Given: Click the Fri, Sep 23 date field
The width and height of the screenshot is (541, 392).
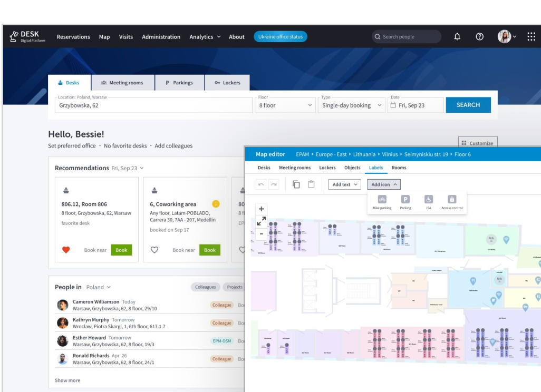Looking at the screenshot, I should tap(416, 105).
